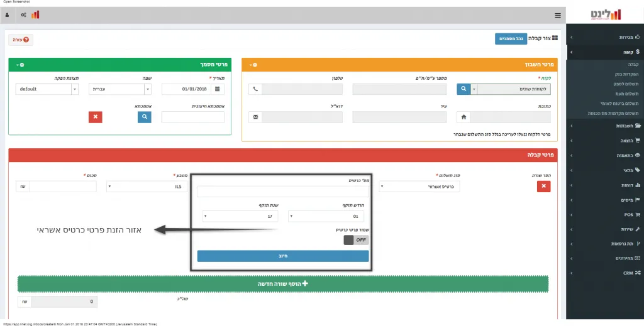Open the שנת תוקף year dropdown
Screen dimensions: 644x326
coord(240,216)
